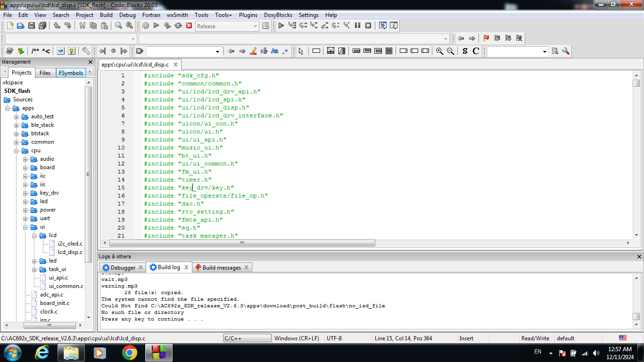Toggle the Selected text search icon
Viewport: 644px width, 362px height.
(264, 51)
